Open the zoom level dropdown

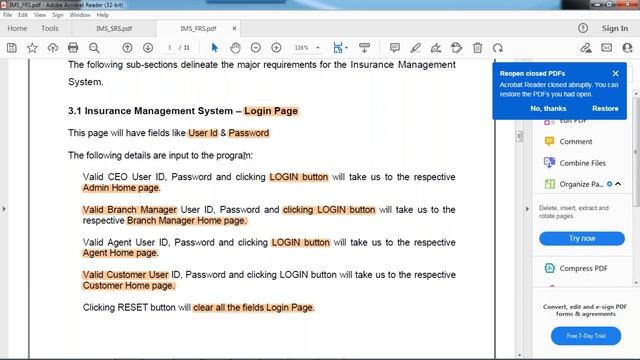click(318, 48)
